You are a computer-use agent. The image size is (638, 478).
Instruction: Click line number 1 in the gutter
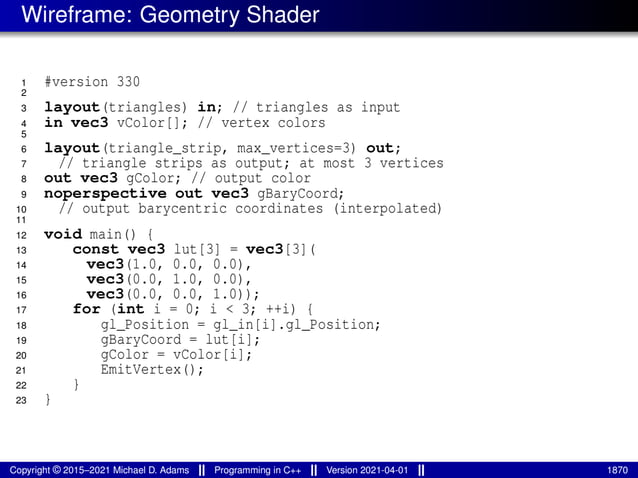tap(24, 83)
